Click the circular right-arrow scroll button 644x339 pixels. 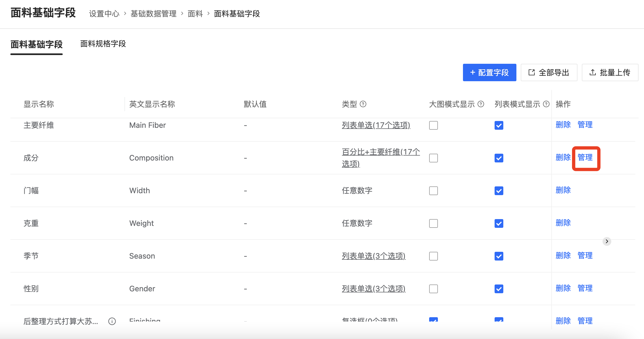point(607,241)
